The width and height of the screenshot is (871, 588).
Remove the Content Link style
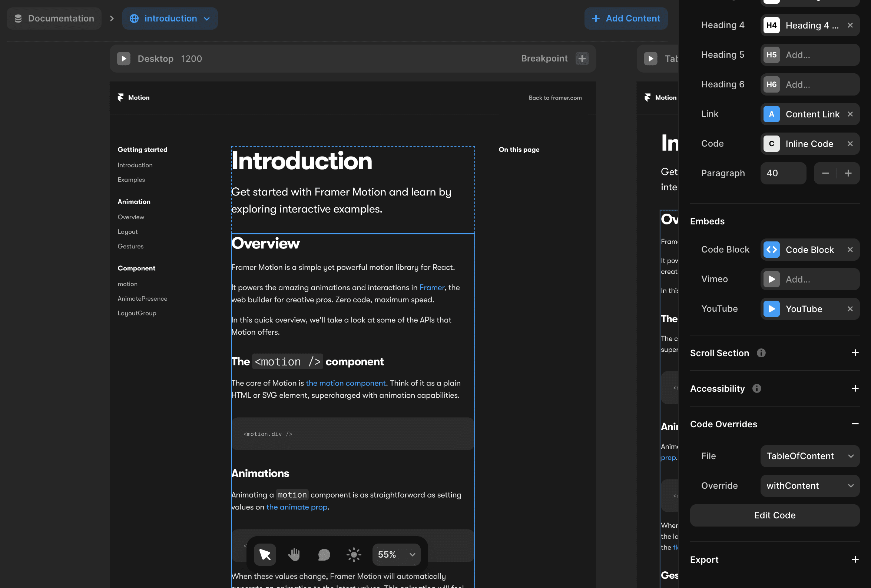click(850, 114)
